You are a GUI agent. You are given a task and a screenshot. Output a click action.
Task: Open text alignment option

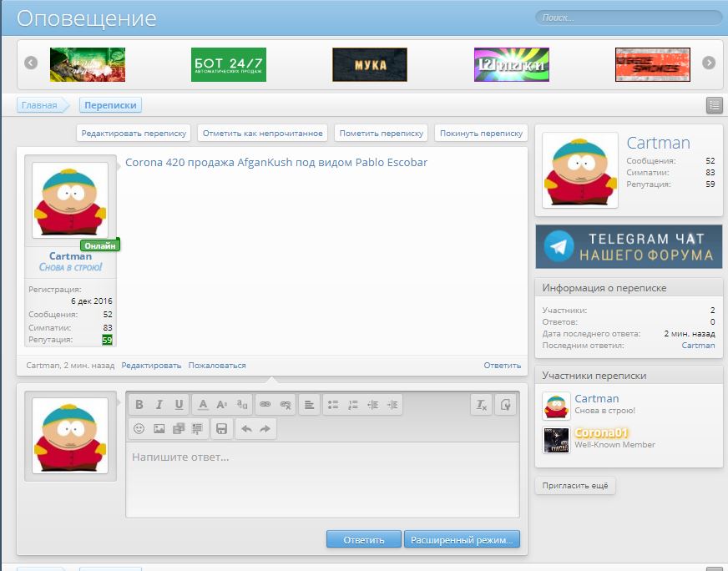[309, 405]
